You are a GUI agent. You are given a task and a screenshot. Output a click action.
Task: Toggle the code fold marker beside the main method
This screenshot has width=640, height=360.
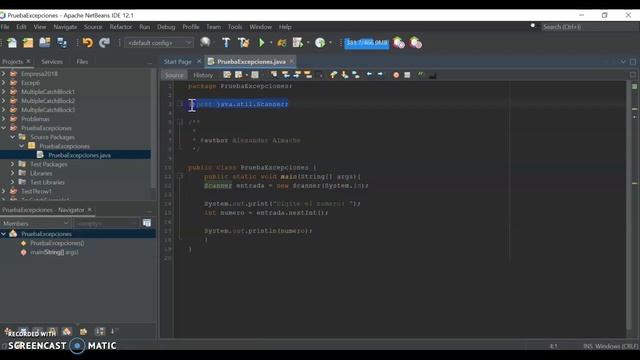[180, 176]
